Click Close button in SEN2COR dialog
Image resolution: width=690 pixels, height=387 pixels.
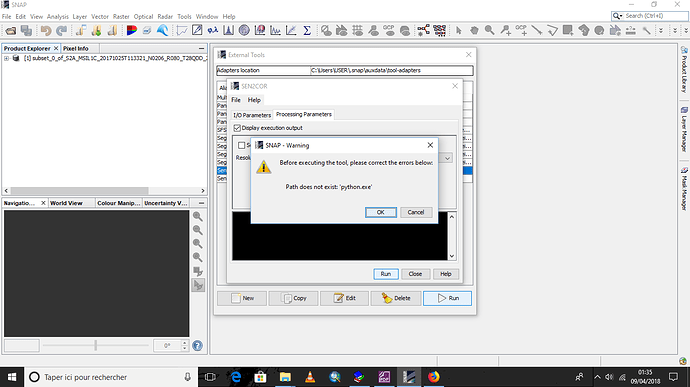click(x=415, y=274)
